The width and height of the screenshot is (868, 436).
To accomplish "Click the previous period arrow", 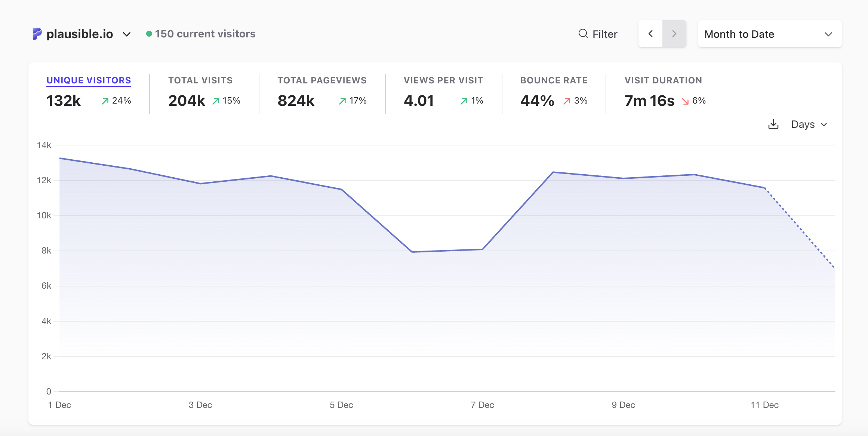I will point(650,34).
